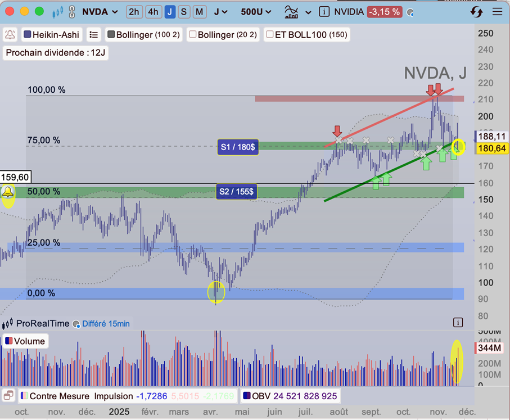Click the ProRealTime logo icon
The image size is (510, 420).
point(7,323)
